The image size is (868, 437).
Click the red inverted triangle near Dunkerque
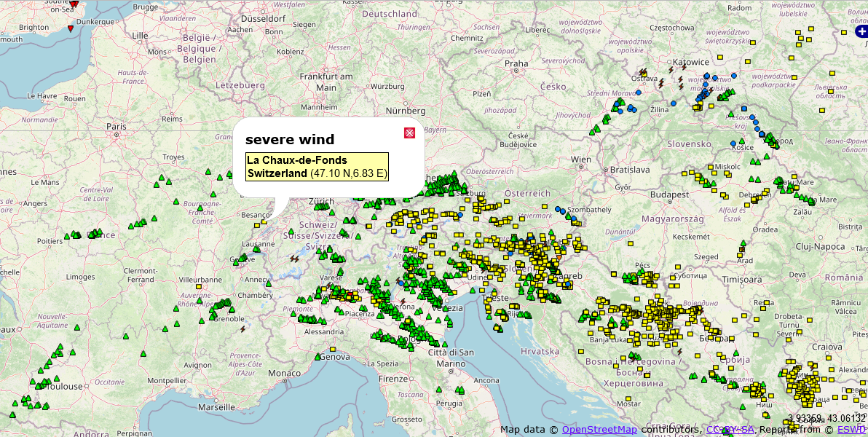click(x=70, y=29)
